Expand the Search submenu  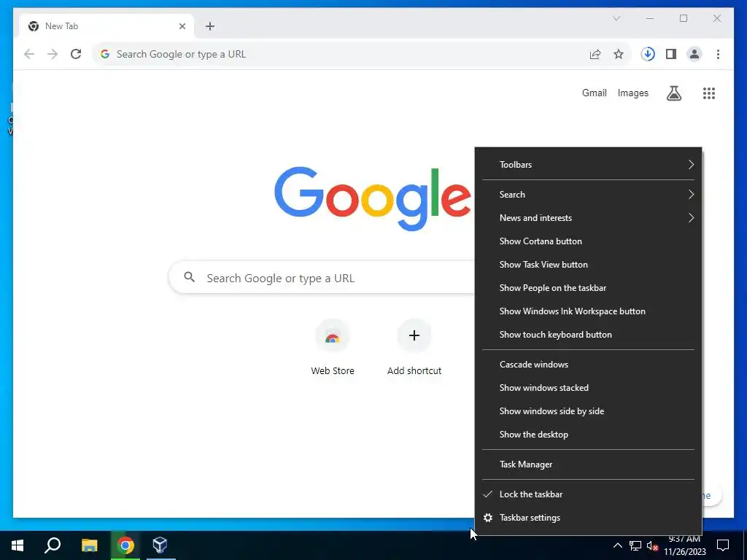589,195
